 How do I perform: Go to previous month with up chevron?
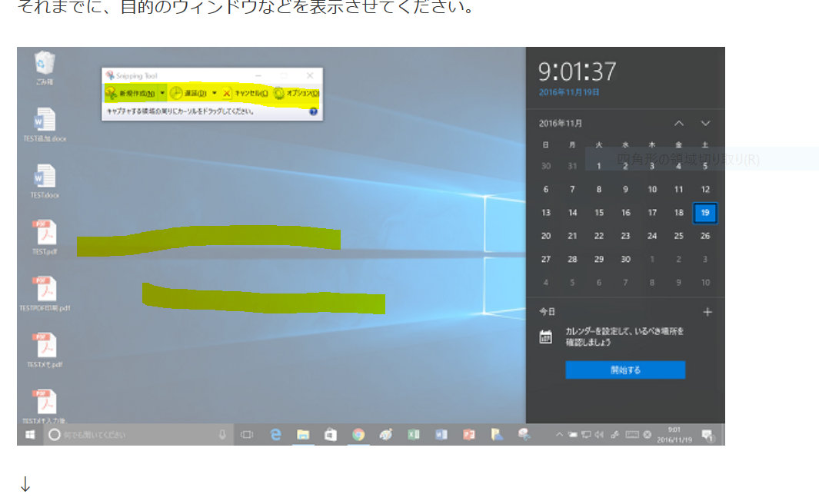point(679,123)
